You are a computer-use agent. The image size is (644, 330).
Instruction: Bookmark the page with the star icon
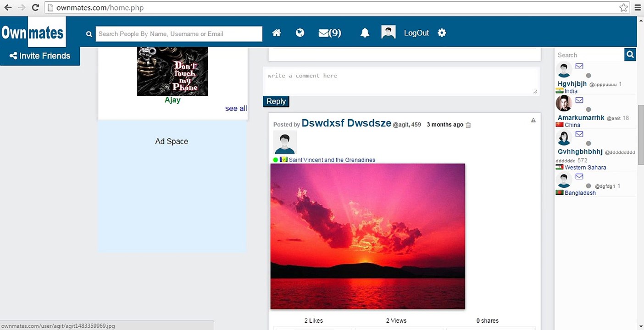pos(623,7)
